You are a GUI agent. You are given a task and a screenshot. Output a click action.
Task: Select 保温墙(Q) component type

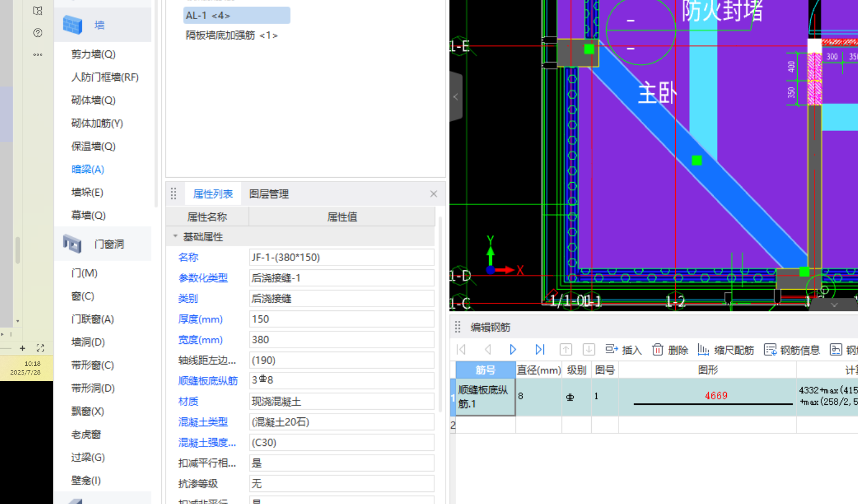[x=93, y=146]
